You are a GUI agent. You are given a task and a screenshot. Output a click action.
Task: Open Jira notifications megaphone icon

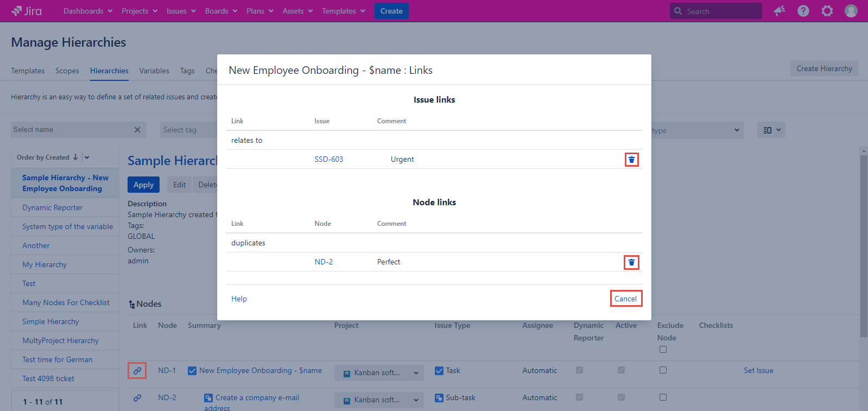coord(780,11)
